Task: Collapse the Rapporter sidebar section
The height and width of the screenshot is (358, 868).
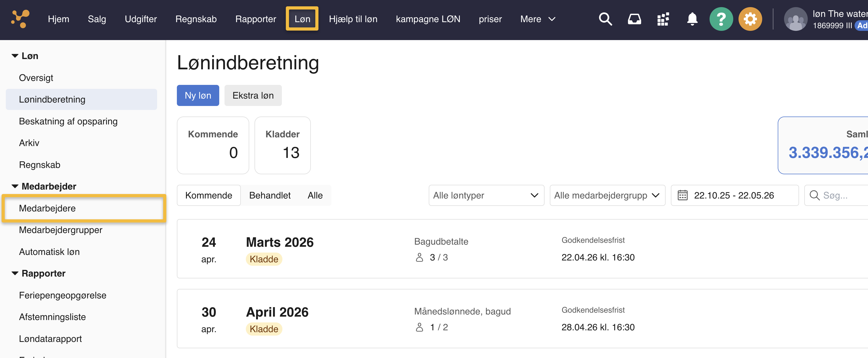Action: tap(15, 273)
